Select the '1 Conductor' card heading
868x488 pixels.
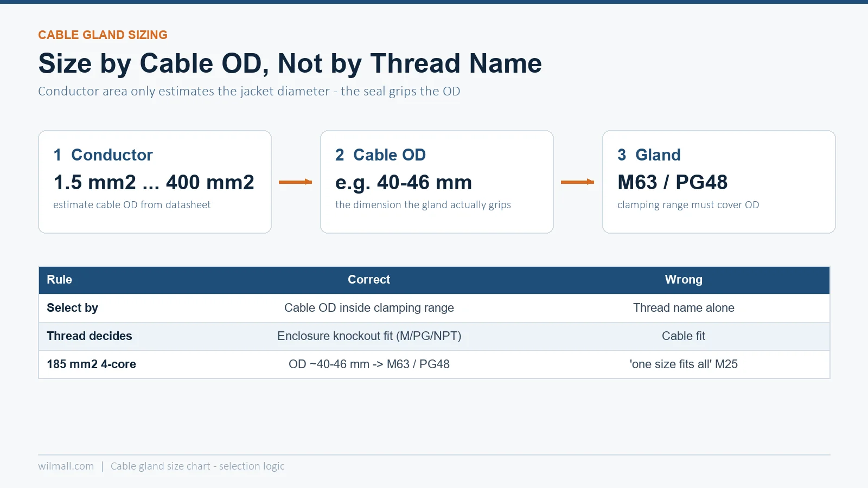[103, 155]
